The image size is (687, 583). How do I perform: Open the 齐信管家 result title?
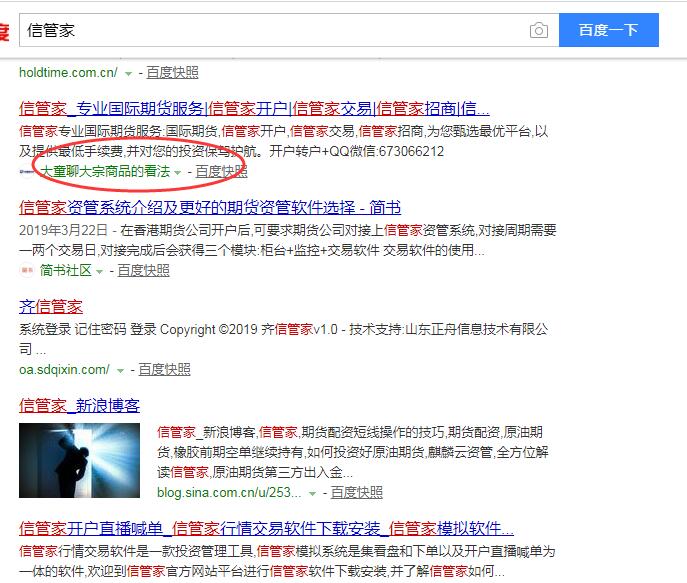point(51,306)
